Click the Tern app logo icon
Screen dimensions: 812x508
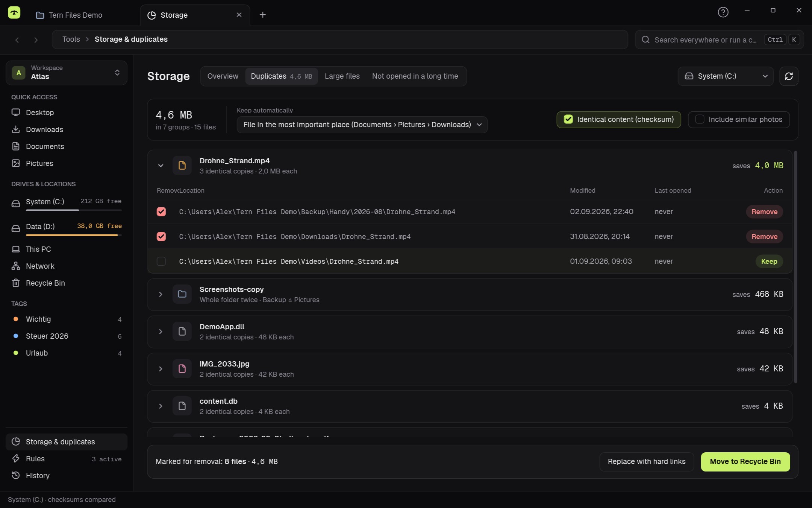[14, 12]
